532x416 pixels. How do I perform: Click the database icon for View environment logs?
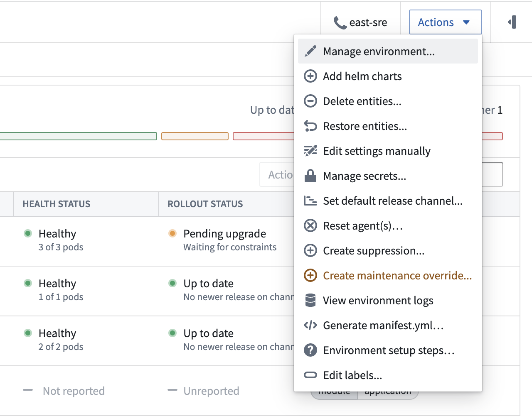click(x=310, y=300)
